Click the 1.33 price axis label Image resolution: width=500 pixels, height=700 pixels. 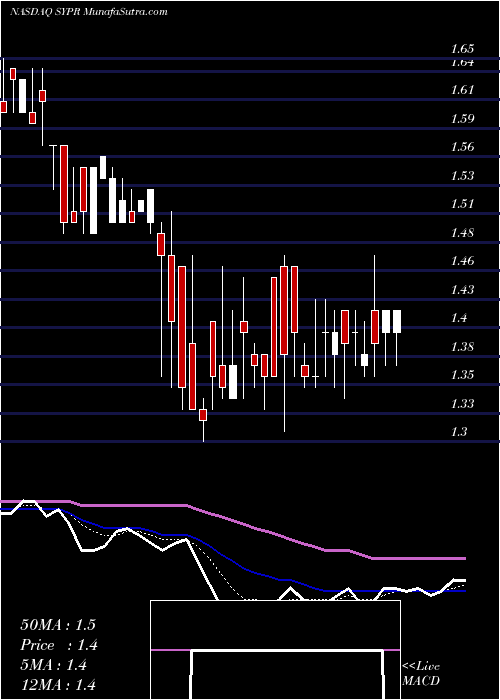point(462,404)
